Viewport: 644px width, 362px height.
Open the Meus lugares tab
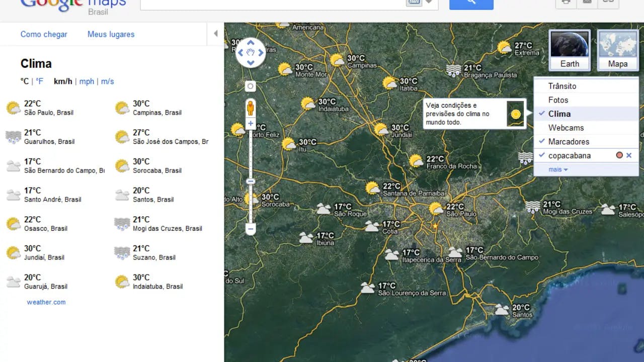point(110,34)
